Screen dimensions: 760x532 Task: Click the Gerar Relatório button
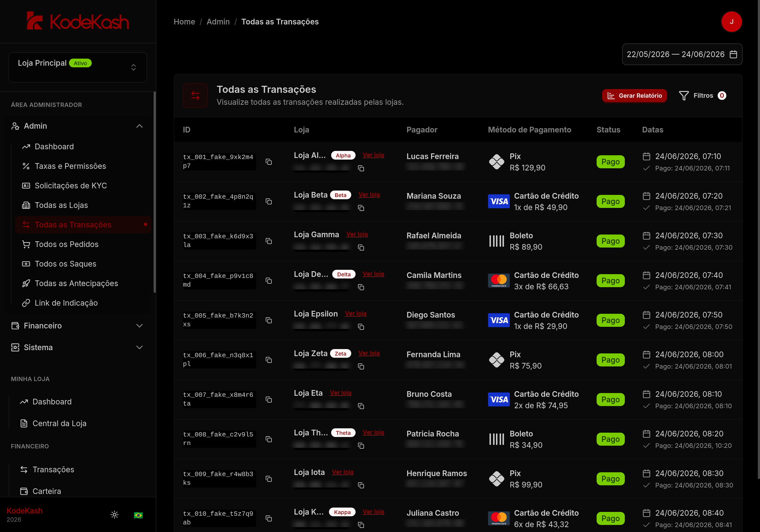click(634, 96)
